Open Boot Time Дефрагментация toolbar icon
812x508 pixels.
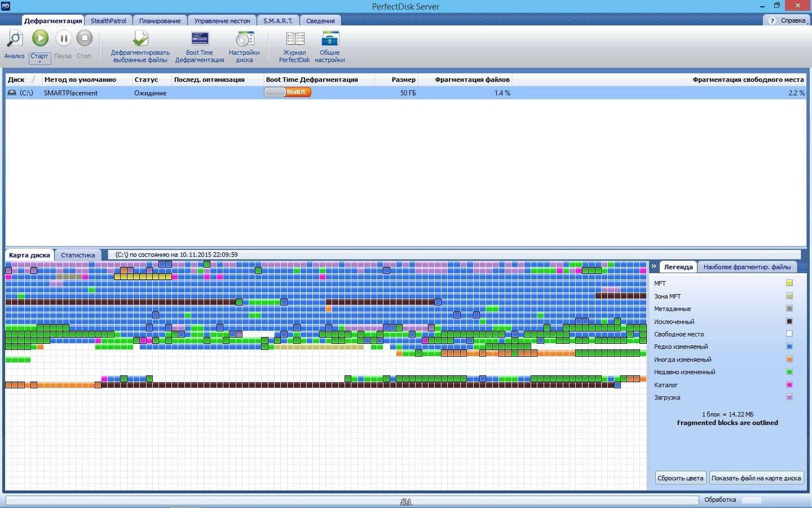pyautogui.click(x=200, y=38)
